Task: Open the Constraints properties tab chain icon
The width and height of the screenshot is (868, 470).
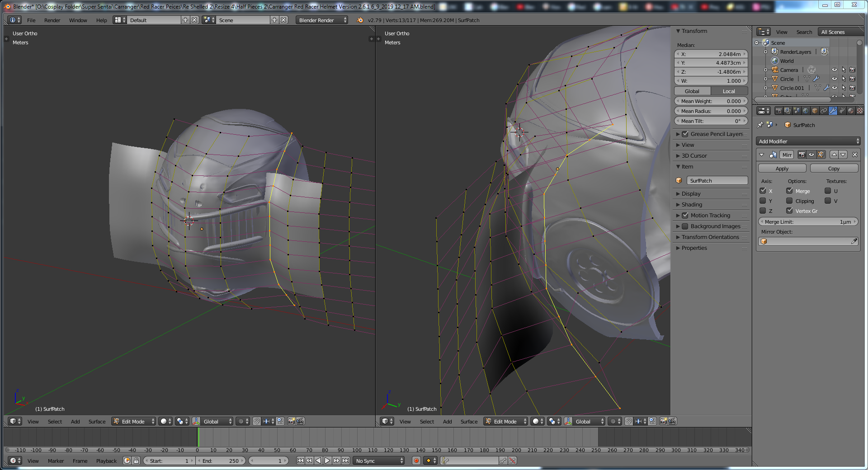Action: (824, 111)
